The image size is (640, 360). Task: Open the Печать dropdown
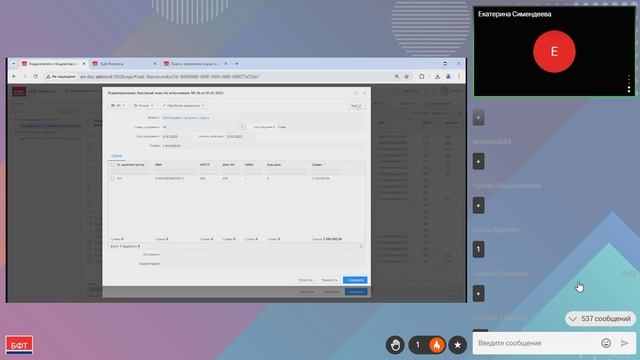143,106
